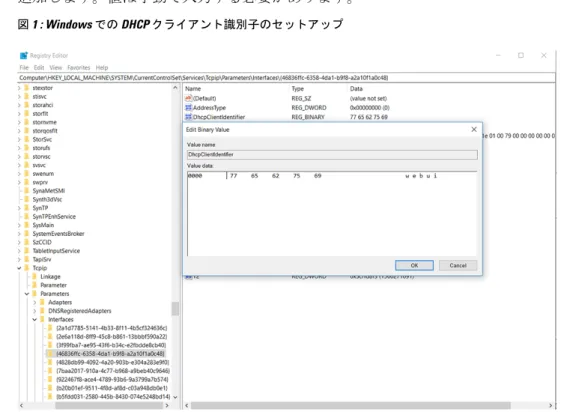Click the tree pane vertical scrollbar thumb
567x412 pixels.
click(x=175, y=309)
